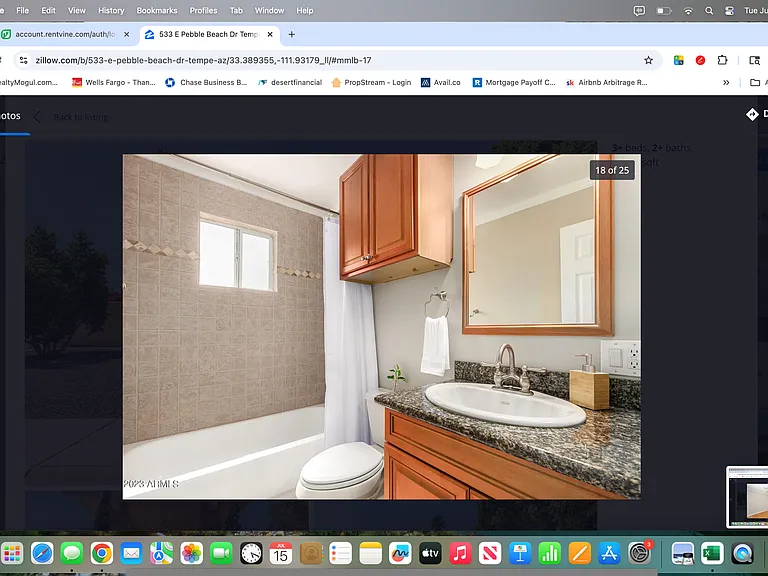Show battery status in menu bar
The image size is (768, 576).
pyautogui.click(x=664, y=11)
